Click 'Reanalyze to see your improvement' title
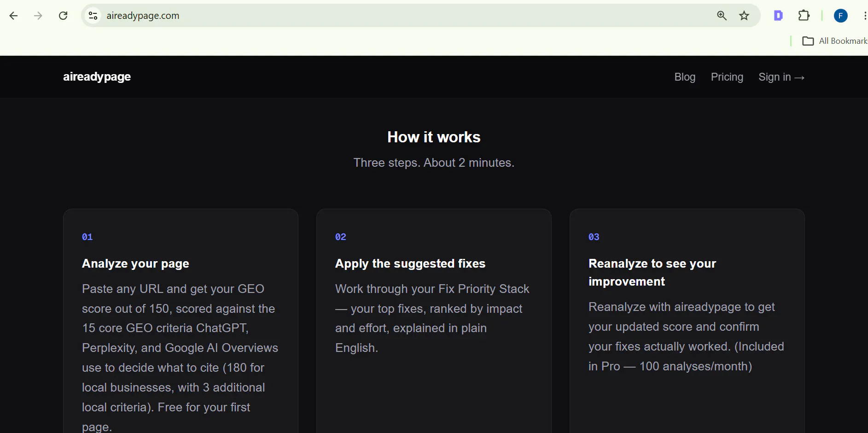 pos(652,272)
